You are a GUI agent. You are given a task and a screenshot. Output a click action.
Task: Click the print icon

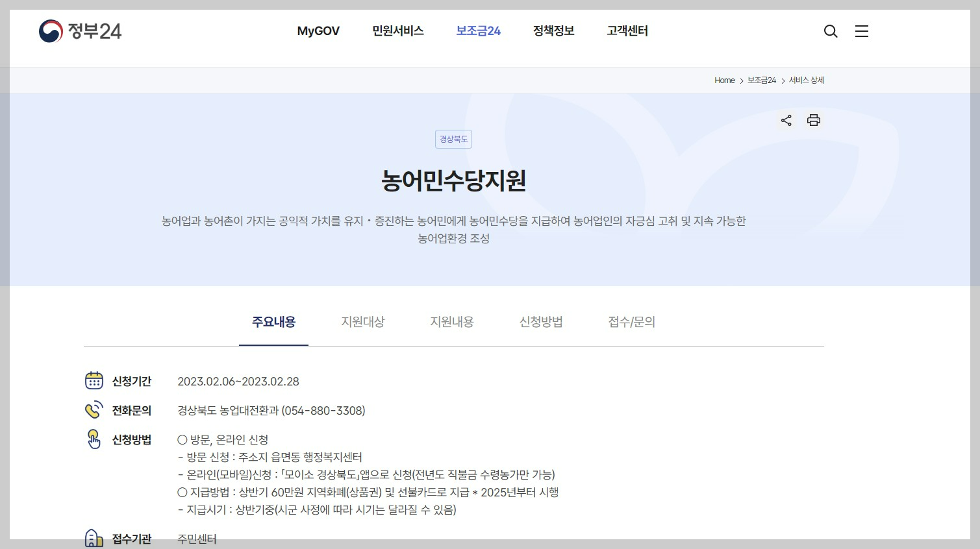[x=814, y=120]
